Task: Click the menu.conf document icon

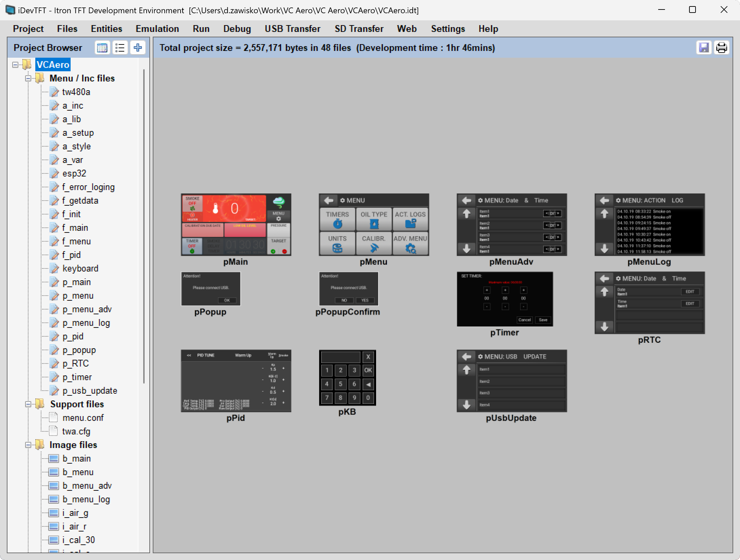Action: tap(53, 417)
